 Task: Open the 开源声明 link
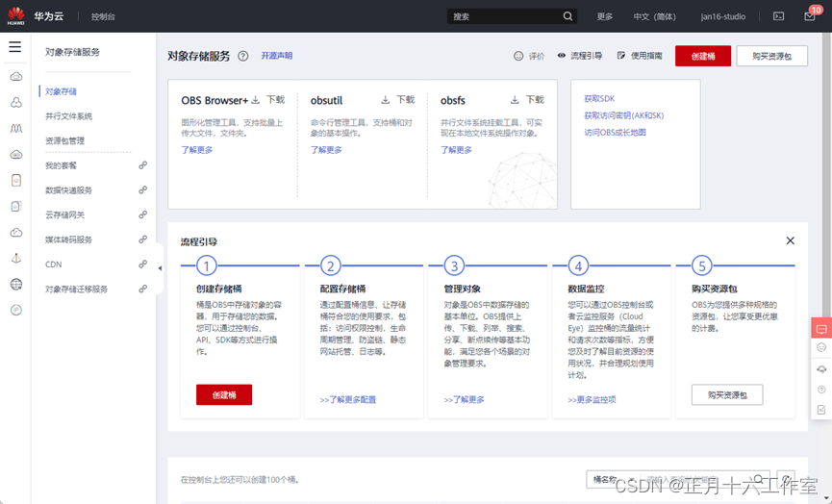coord(276,56)
